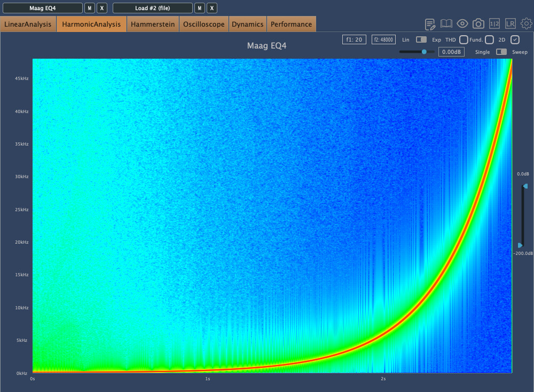The height and width of the screenshot is (392, 534).
Task: Enable the Fund. checkbox
Action: tap(489, 40)
